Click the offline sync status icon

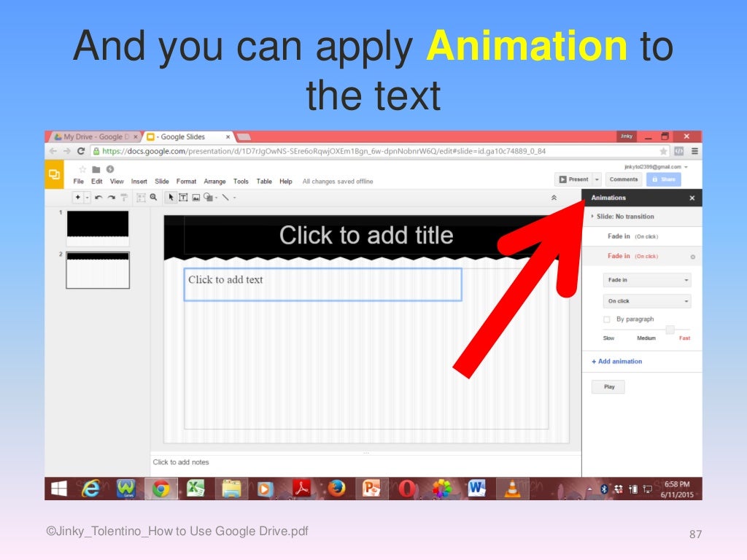pos(110,169)
